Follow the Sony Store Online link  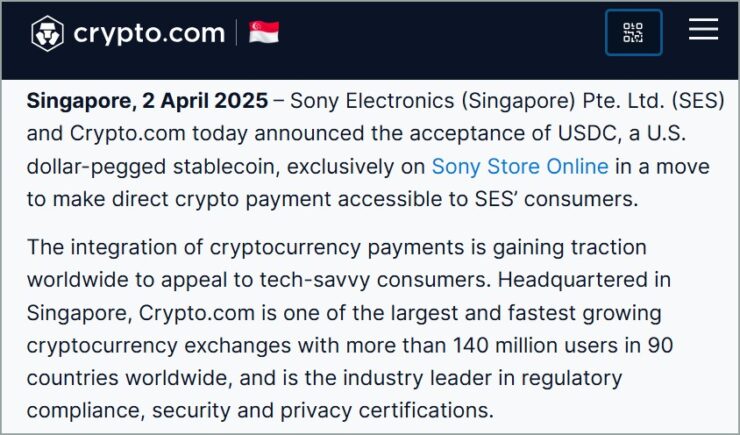click(520, 167)
